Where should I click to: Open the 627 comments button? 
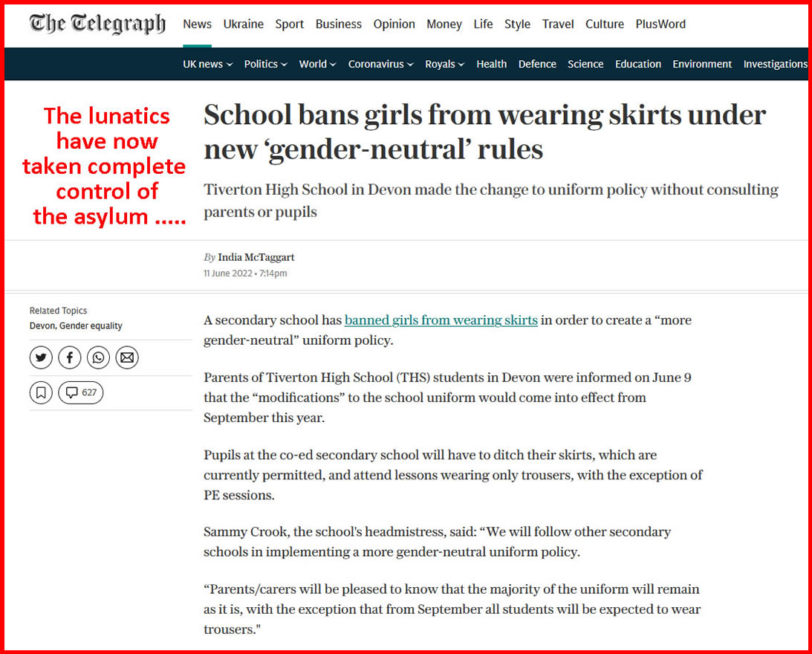pos(81,393)
